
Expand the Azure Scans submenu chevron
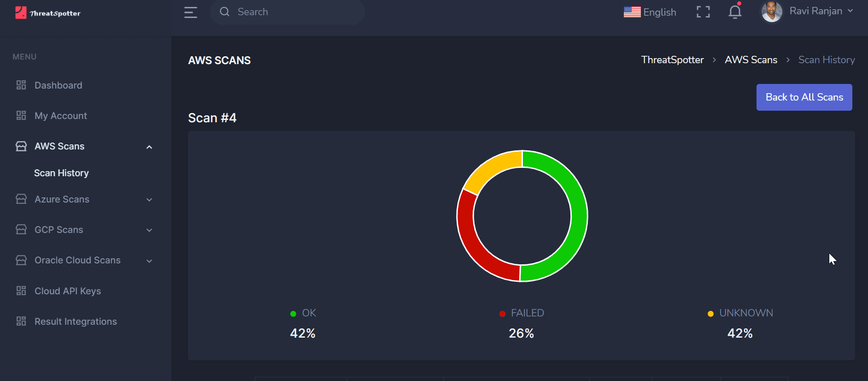coord(149,200)
